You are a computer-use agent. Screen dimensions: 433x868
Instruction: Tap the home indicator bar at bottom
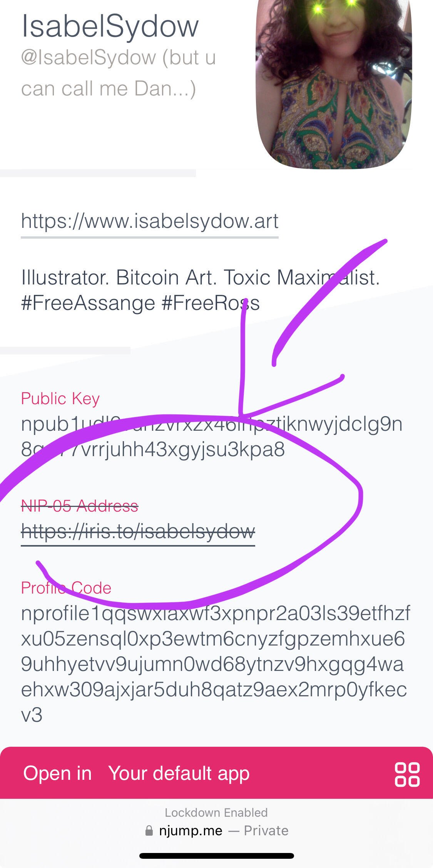point(217,856)
